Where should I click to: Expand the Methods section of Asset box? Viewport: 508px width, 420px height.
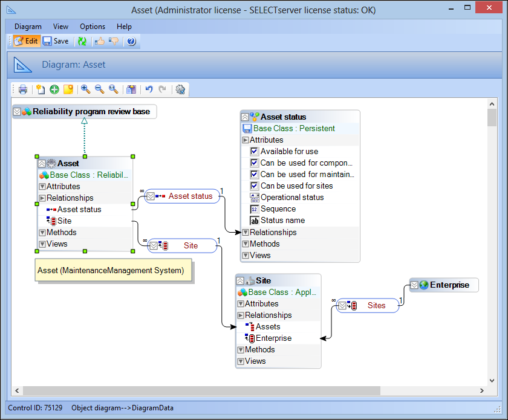pyautogui.click(x=42, y=233)
